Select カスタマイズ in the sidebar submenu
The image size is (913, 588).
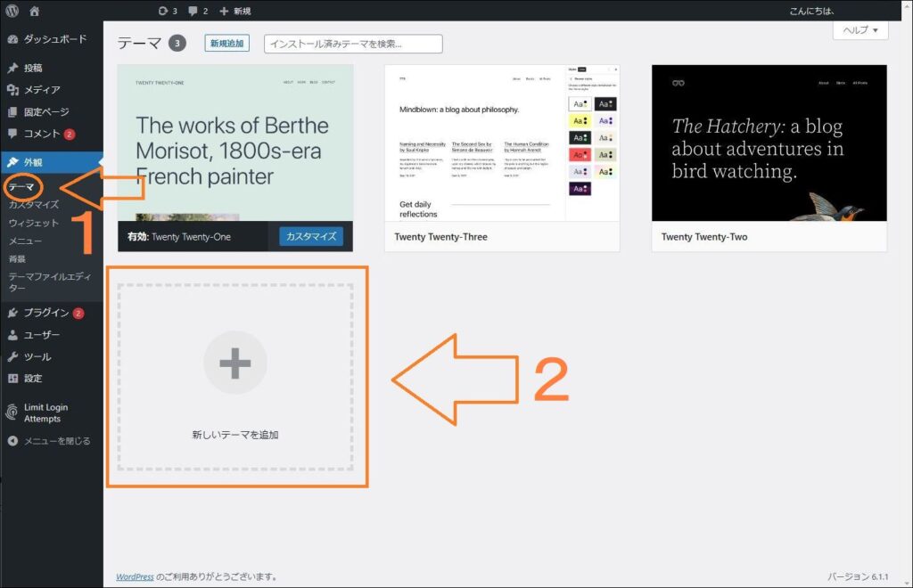[34, 204]
